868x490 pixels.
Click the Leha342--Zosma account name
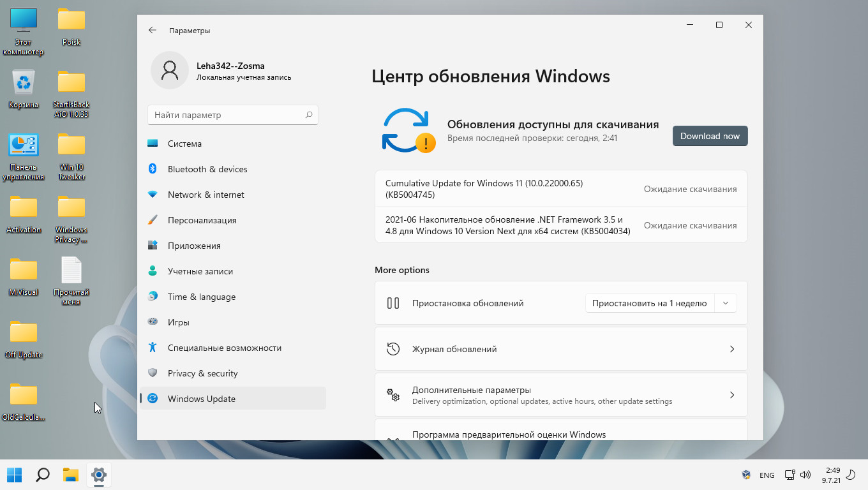pos(230,66)
